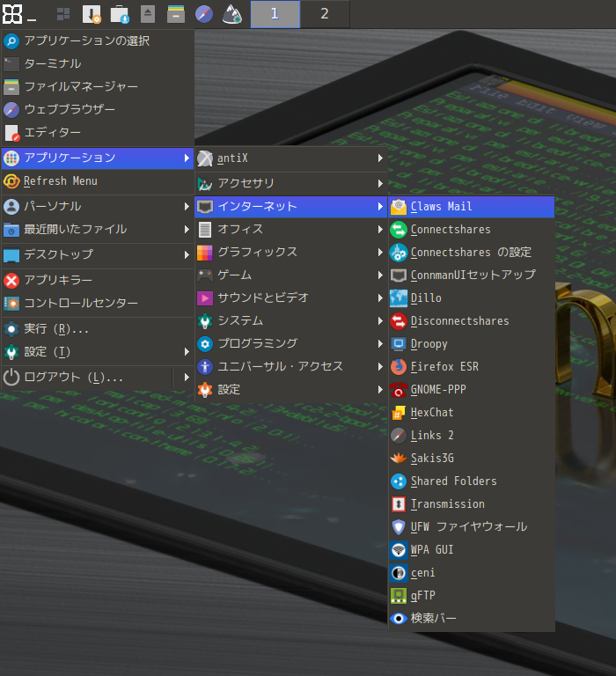Launch Transmission torrent icon

399,504
